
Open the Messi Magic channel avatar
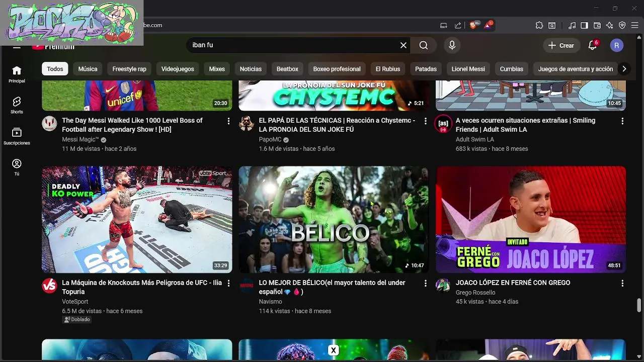(x=49, y=124)
